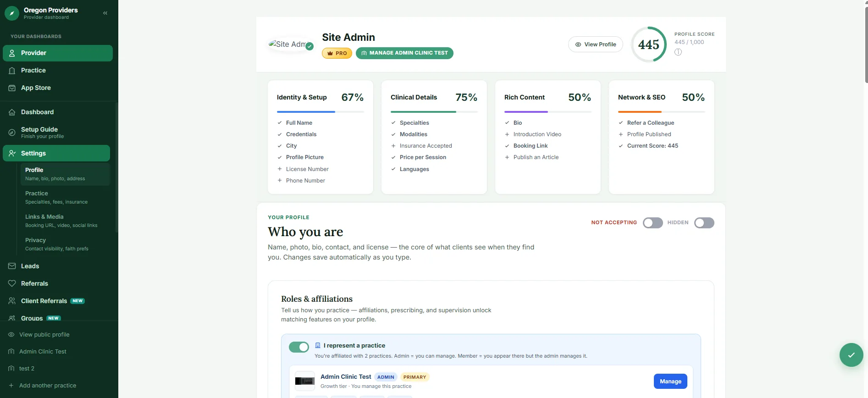Collapse the Settings section
Screen dimensions: 868x398
(56, 153)
